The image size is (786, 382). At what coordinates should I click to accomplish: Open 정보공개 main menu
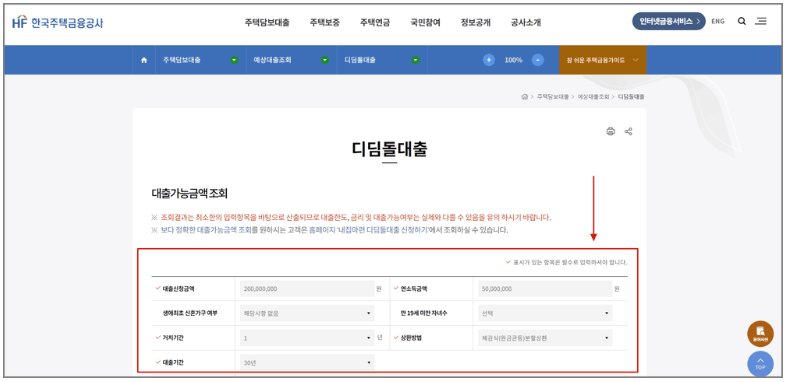pyautogui.click(x=476, y=23)
